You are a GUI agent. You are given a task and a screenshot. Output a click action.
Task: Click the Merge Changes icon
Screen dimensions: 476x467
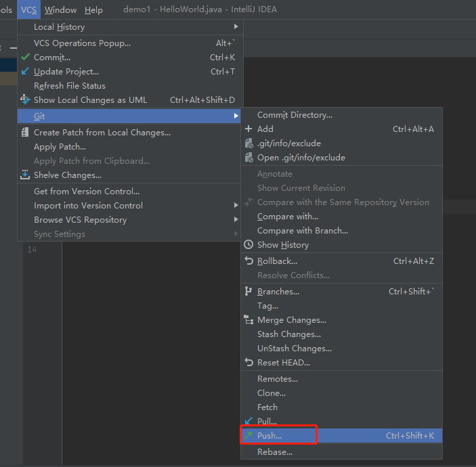248,320
